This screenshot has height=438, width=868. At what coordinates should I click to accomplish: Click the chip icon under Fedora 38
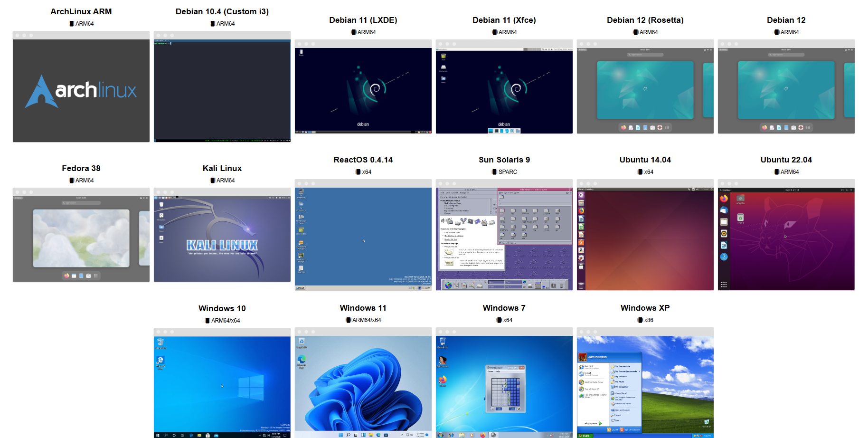point(71,181)
